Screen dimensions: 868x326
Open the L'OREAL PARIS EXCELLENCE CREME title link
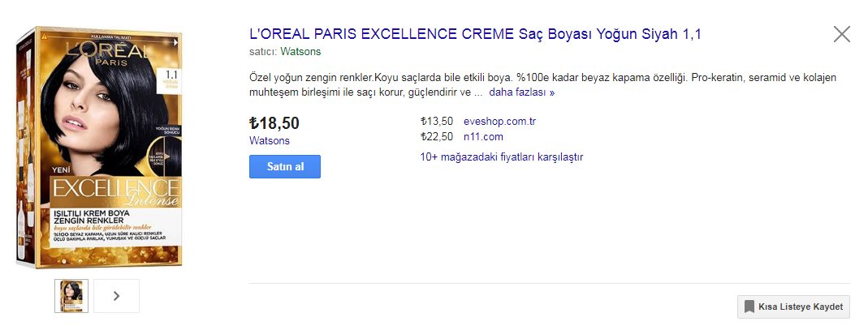click(475, 34)
